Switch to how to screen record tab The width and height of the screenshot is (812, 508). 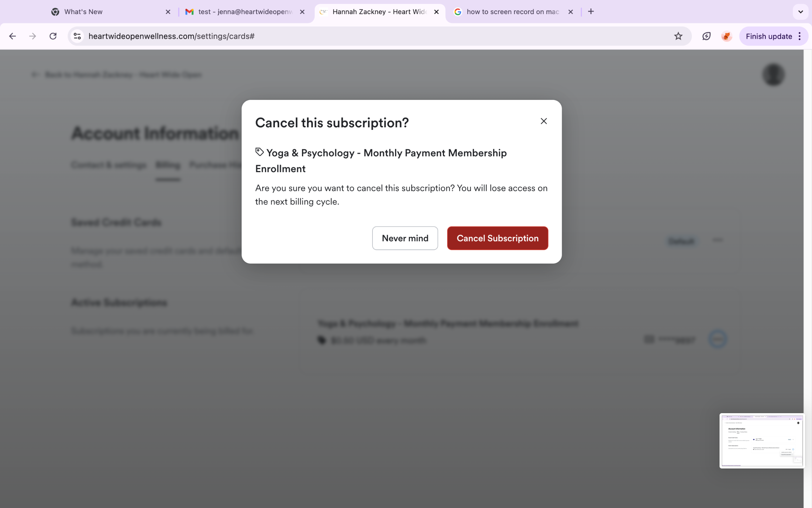511,12
